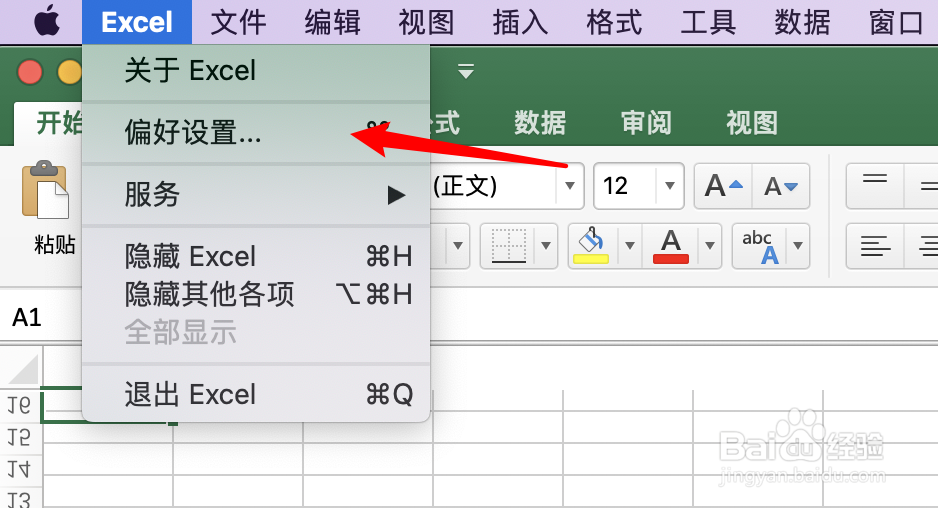Open the font size dropdown arrow

pos(670,186)
